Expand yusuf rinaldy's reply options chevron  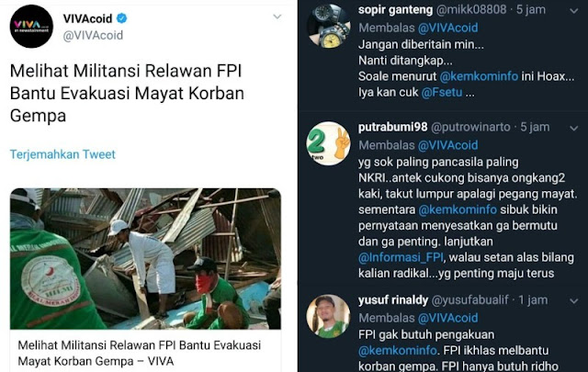pos(573,301)
